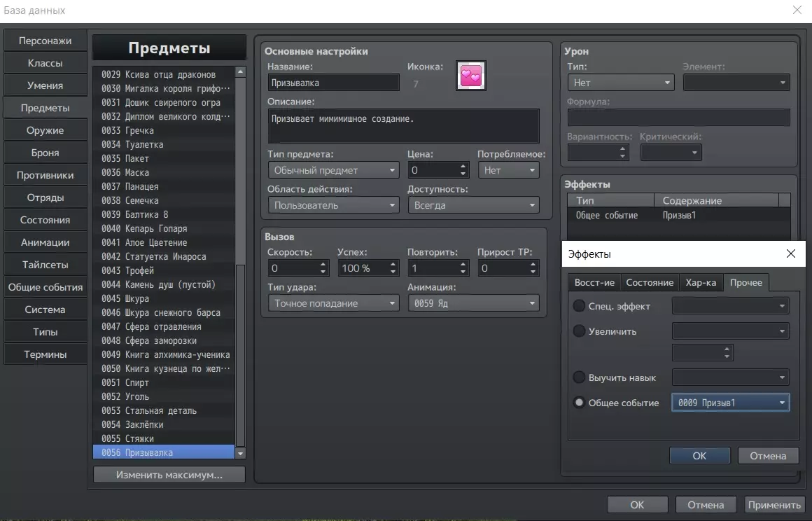Switch to the Прочее tab
Viewport: 812px width, 521px height.
pos(745,283)
